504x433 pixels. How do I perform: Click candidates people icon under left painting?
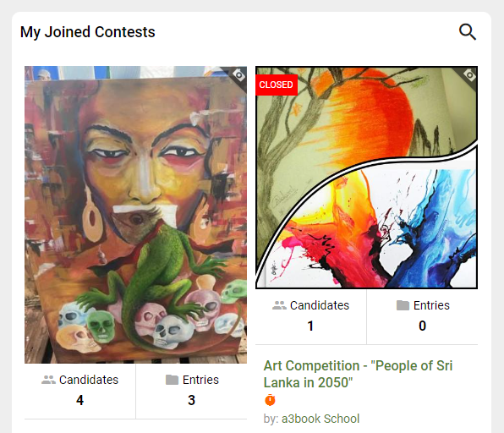[x=48, y=380]
